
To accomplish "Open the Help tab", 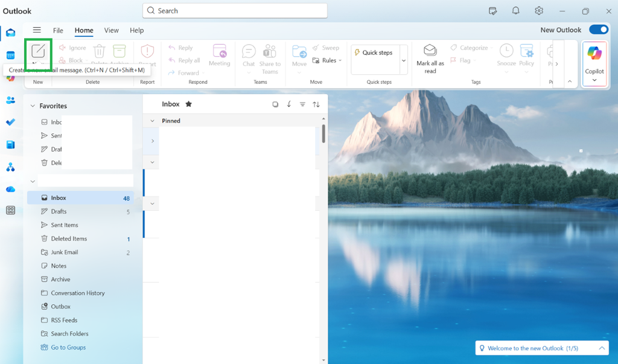I will point(137,30).
